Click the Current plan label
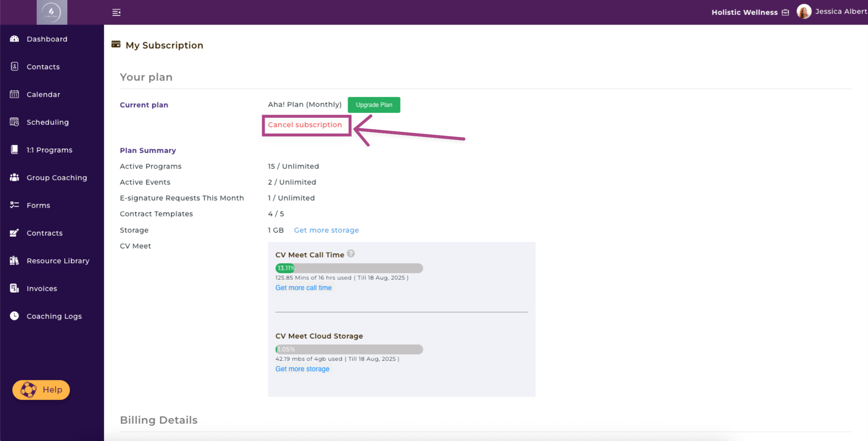This screenshot has height=441, width=868. click(x=144, y=105)
